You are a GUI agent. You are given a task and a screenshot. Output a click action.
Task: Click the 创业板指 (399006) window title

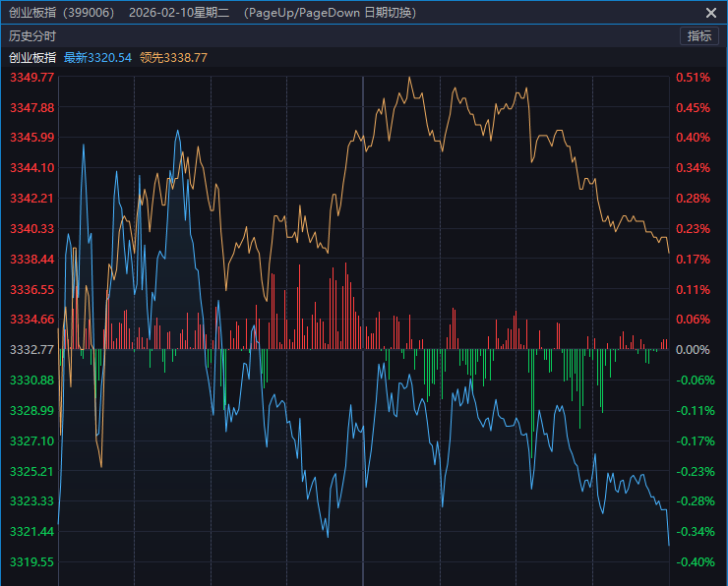(x=61, y=12)
